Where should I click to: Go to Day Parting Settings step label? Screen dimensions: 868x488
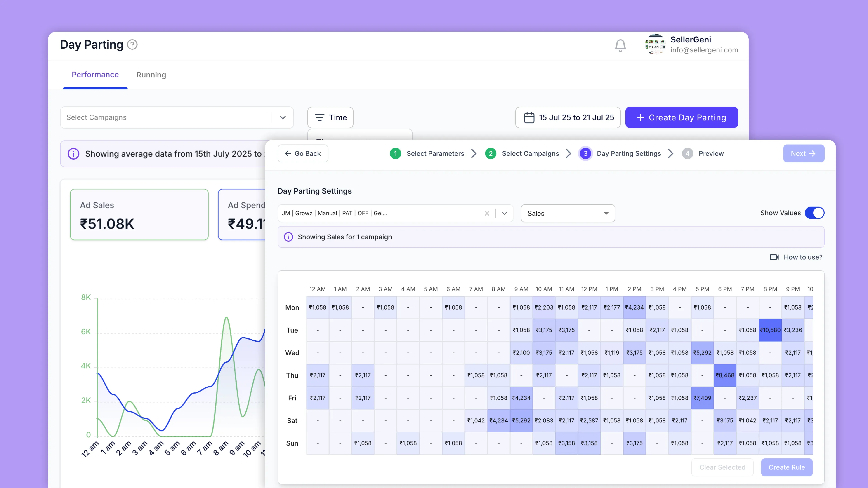point(629,154)
